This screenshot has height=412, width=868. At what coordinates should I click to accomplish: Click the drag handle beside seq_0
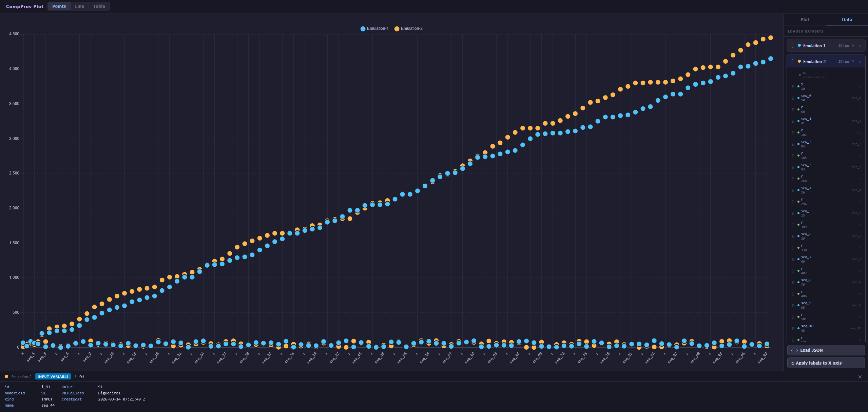tap(793, 98)
